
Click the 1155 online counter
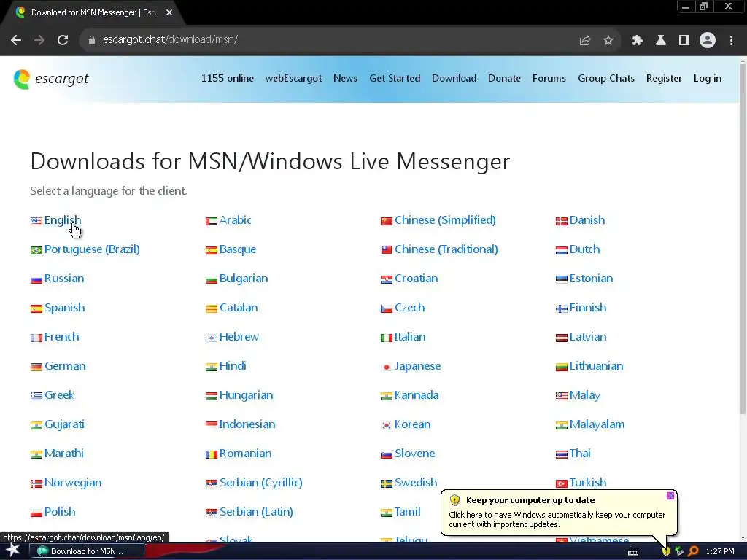tap(228, 79)
